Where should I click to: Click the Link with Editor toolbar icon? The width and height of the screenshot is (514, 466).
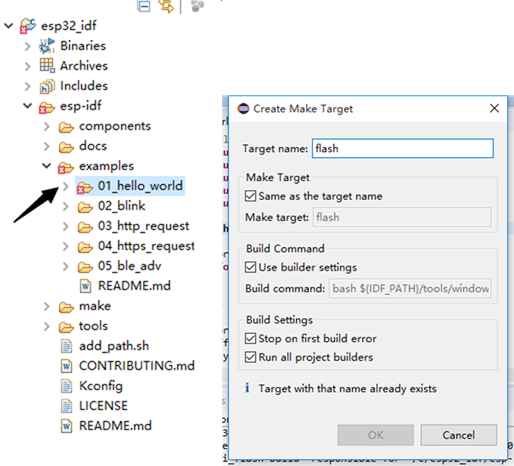(166, 6)
